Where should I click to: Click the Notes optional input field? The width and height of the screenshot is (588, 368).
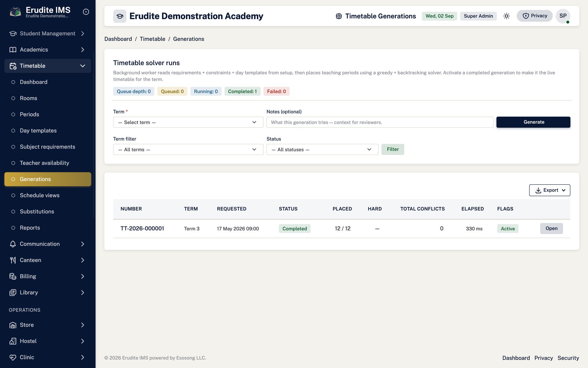click(380, 122)
